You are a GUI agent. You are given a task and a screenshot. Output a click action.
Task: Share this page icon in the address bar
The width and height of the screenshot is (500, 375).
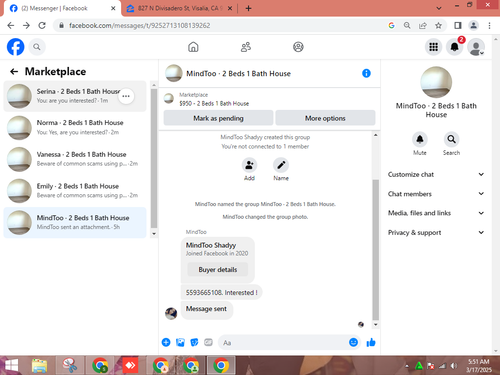pyautogui.click(x=423, y=25)
